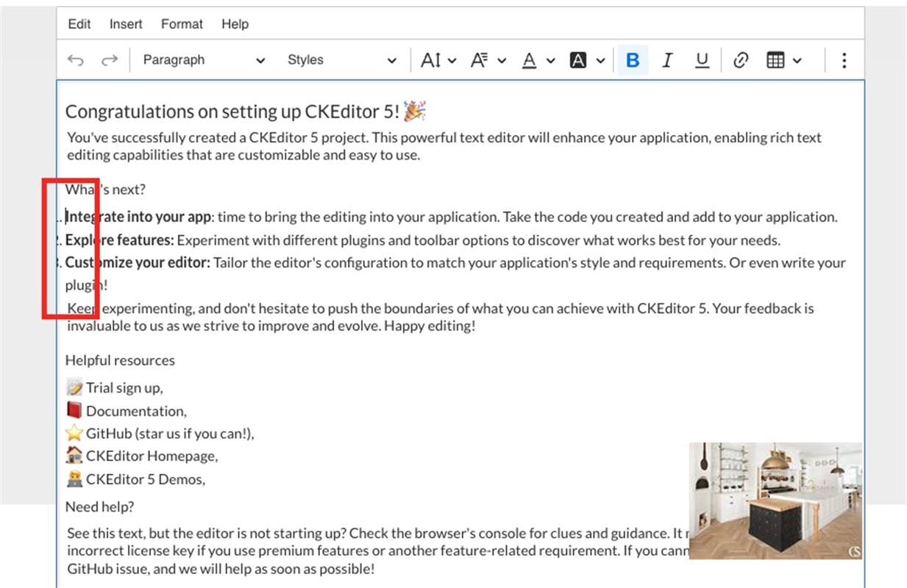The image size is (907, 588).
Task: Toggle Underline formatting
Action: pyautogui.click(x=702, y=60)
